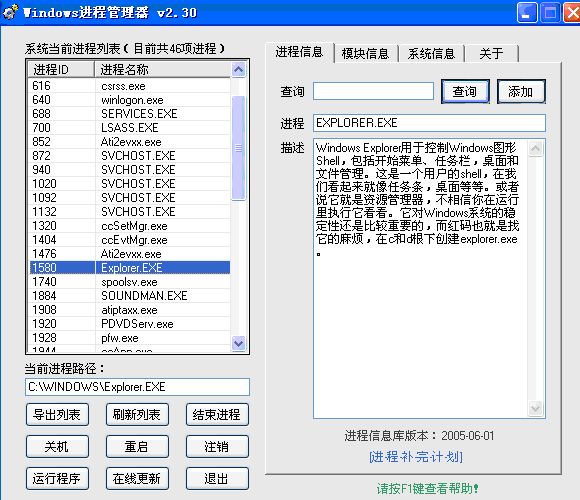The height and width of the screenshot is (500, 580).
Task: Select the highlighted Explorer.EXE row
Action: point(129,268)
